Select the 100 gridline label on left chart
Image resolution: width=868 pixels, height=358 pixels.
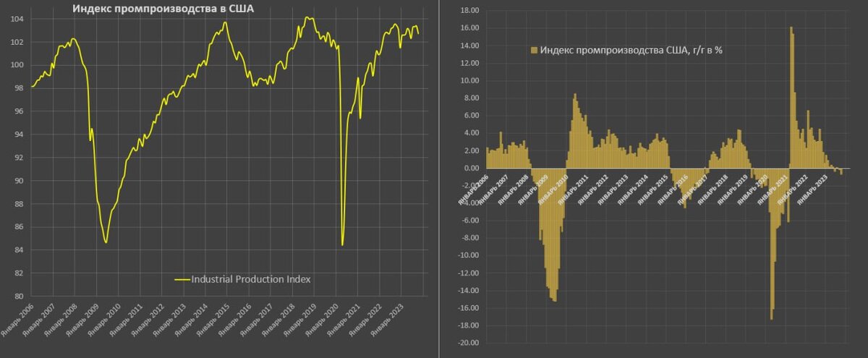(16, 65)
